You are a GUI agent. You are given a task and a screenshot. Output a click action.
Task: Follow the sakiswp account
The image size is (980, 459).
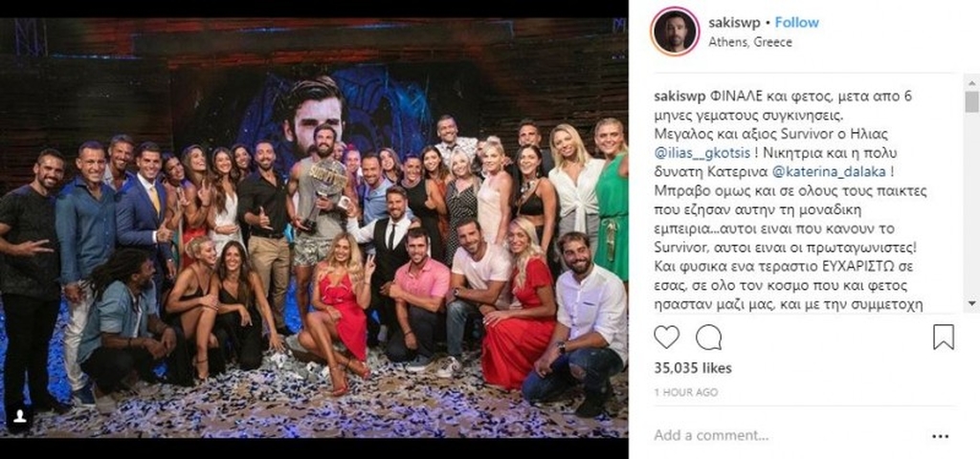point(797,23)
